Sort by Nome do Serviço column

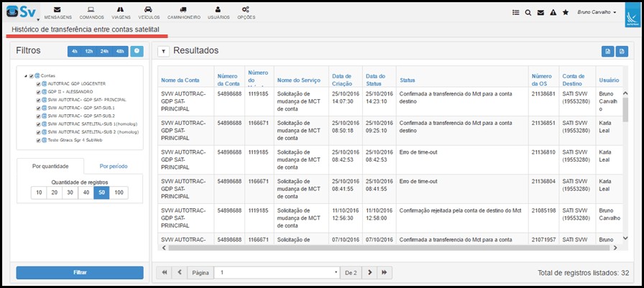pos(298,80)
